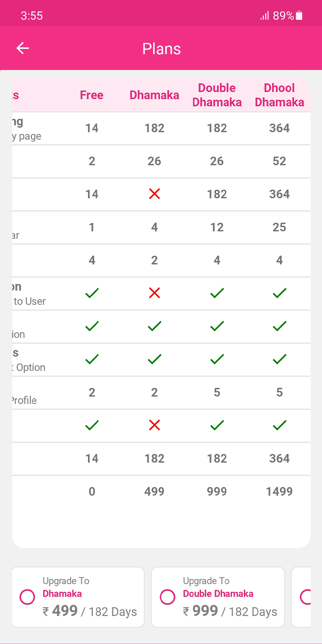This screenshot has width=322, height=644.
Task: Select the partially visible third plan radio button
Action: click(306, 597)
